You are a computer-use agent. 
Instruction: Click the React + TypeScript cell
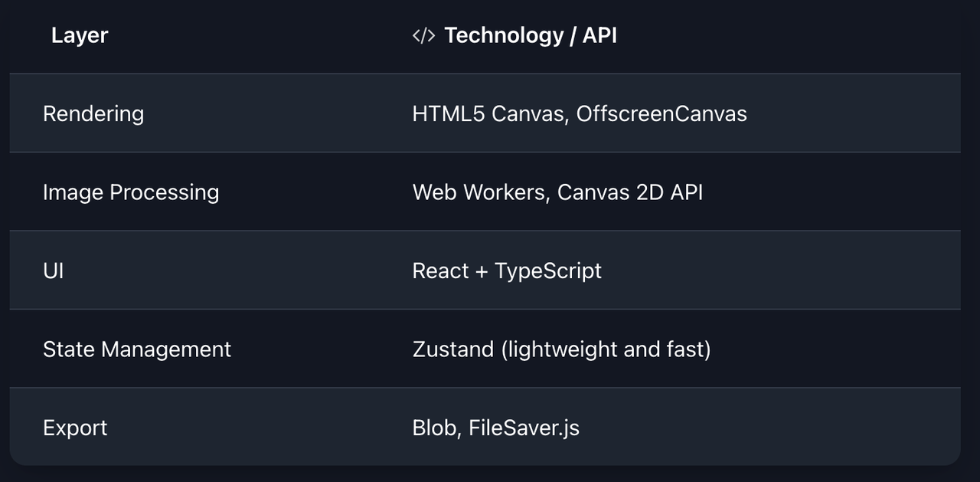pos(507,271)
